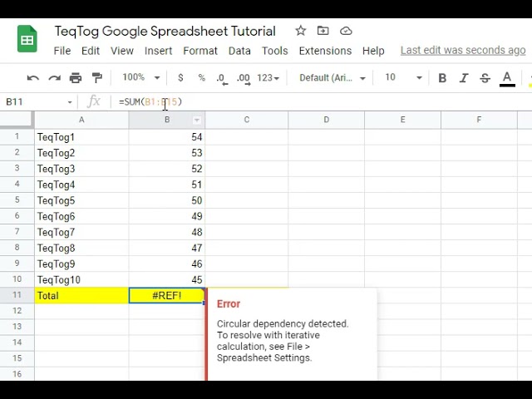Screen dimensions: 532x399
Task: Open the move-to-folder icon
Action: tap(323, 31)
